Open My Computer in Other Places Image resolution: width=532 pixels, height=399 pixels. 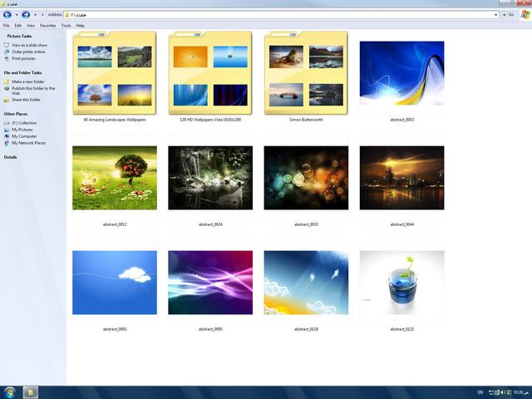pos(24,136)
